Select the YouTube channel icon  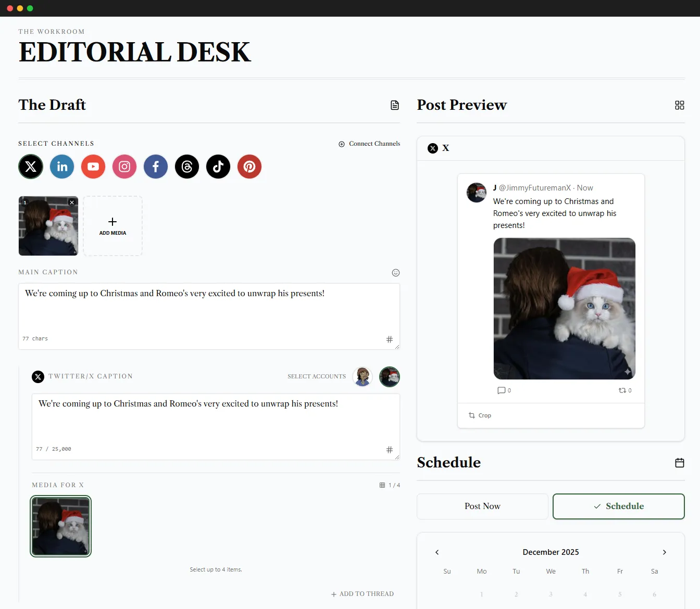93,167
